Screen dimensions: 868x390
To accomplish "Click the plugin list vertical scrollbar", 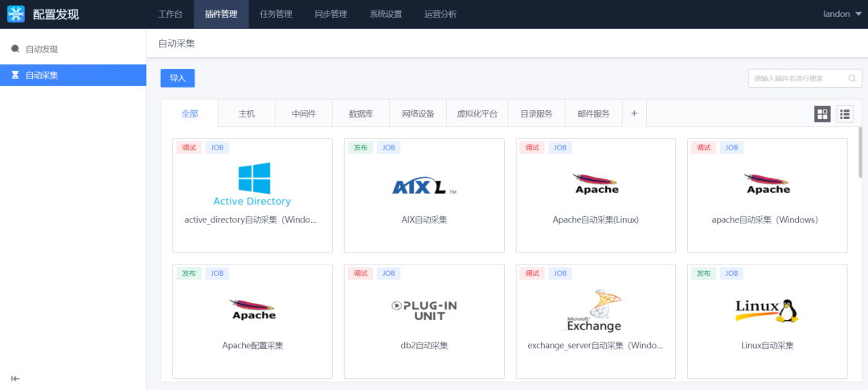I will tap(860, 152).
